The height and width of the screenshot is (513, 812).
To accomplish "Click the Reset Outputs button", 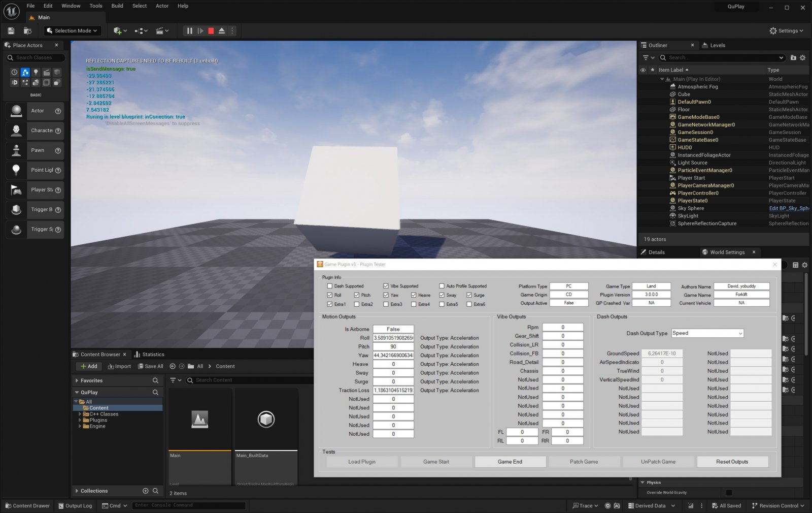I will coord(732,462).
